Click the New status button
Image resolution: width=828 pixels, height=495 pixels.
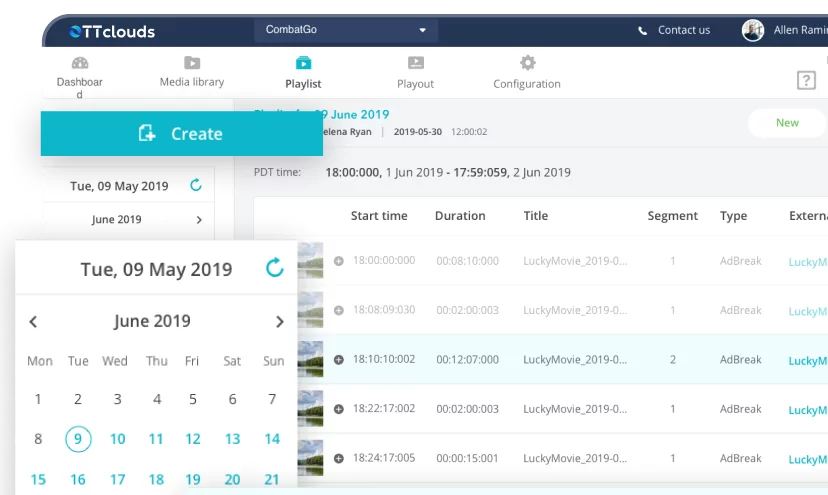click(787, 123)
